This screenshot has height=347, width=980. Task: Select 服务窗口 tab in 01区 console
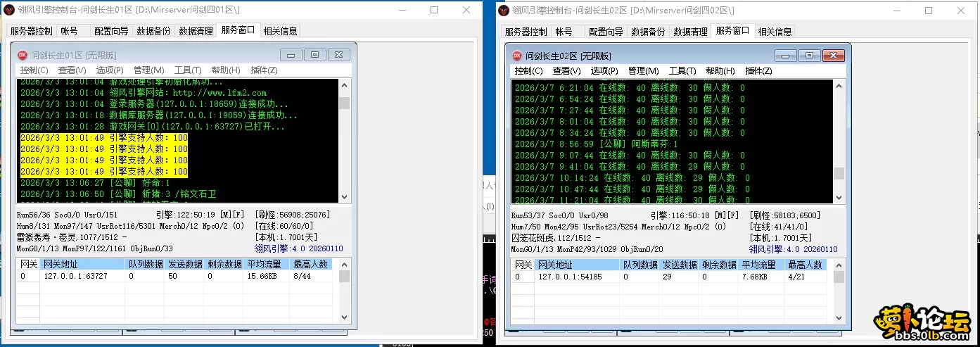pyautogui.click(x=238, y=30)
